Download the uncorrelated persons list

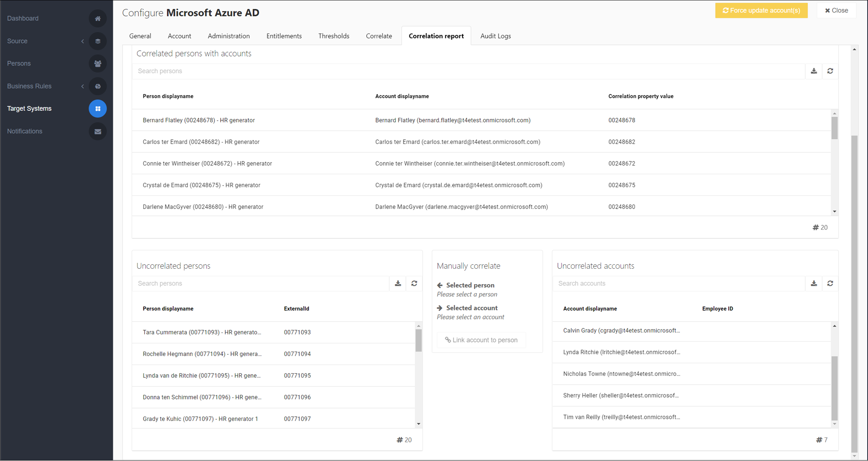click(x=398, y=284)
